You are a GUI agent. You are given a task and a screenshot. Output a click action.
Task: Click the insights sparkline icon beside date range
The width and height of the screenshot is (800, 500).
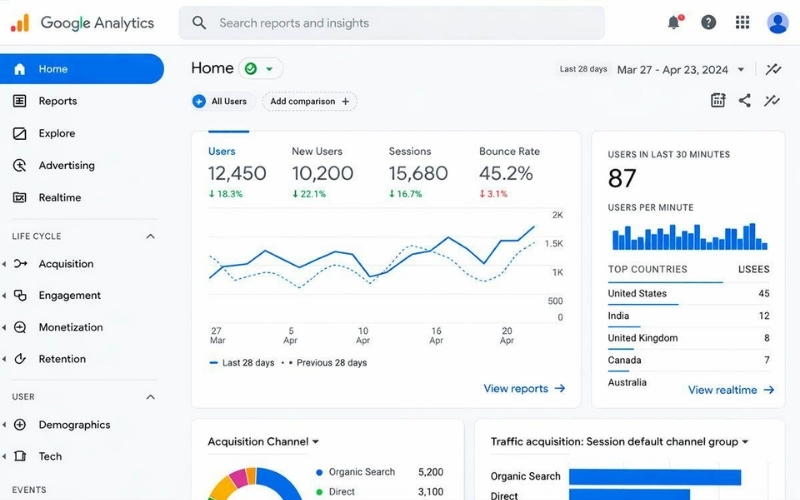pyautogui.click(x=773, y=69)
